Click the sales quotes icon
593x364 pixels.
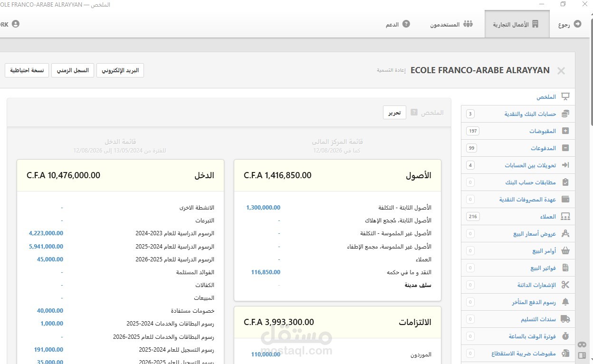[565, 234]
